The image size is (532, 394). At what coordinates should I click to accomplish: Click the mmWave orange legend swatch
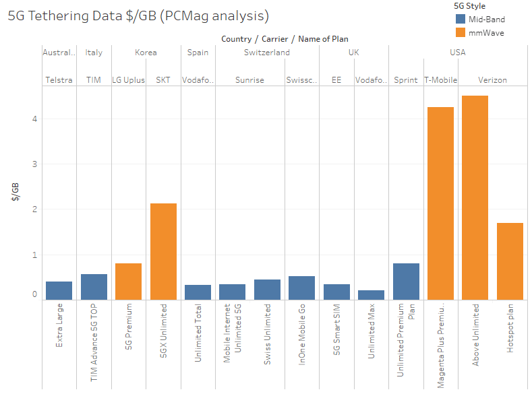pyautogui.click(x=460, y=32)
